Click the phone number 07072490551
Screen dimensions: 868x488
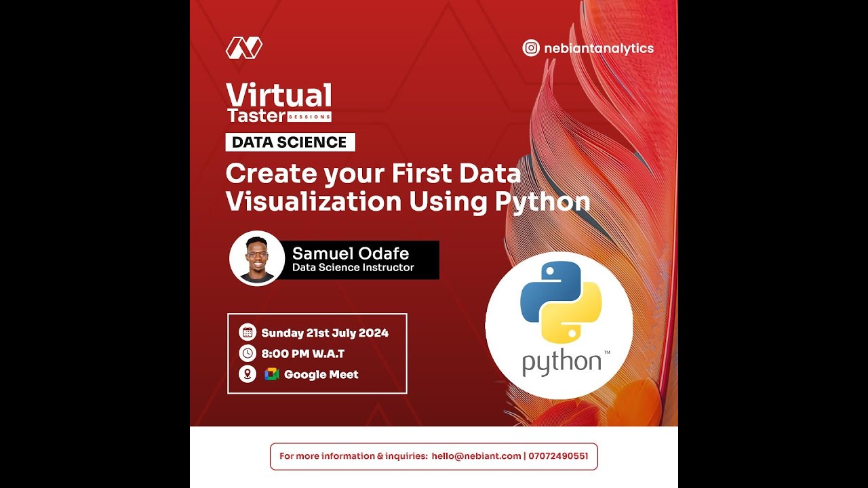[559, 456]
